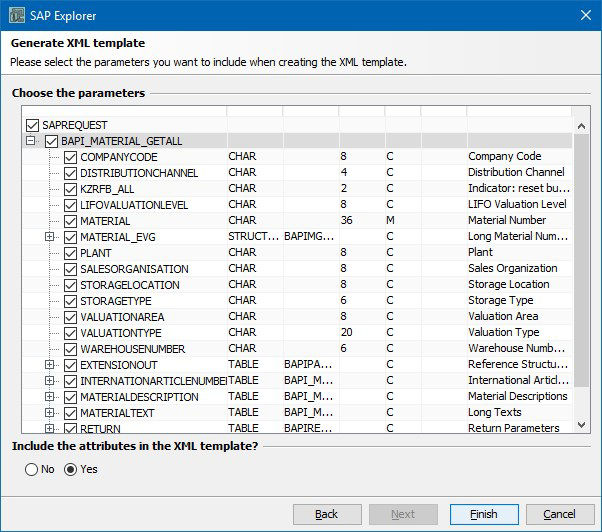The image size is (602, 532).
Task: Click the SAP Explorer title bar icon
Action: point(17,15)
